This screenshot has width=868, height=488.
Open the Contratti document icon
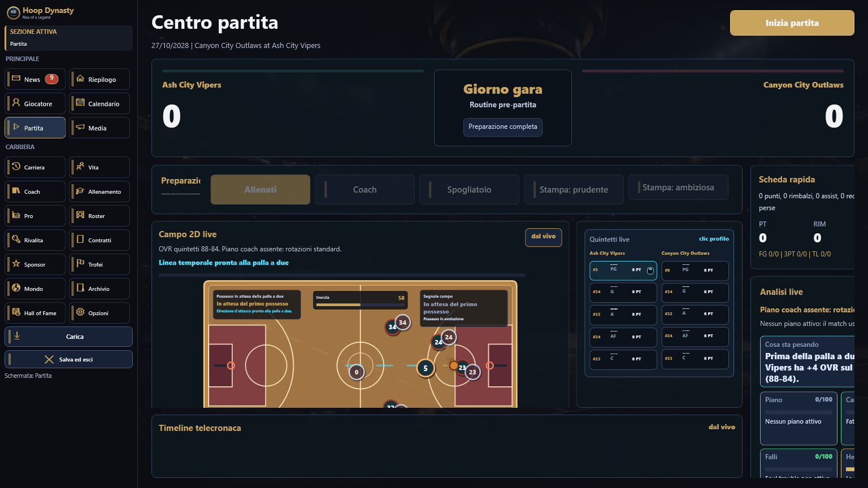80,239
